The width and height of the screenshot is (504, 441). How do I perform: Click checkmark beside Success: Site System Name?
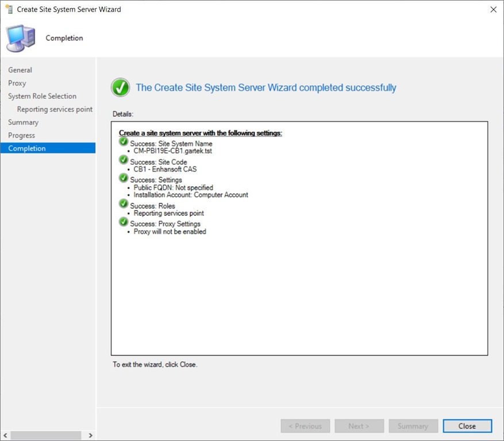point(124,142)
